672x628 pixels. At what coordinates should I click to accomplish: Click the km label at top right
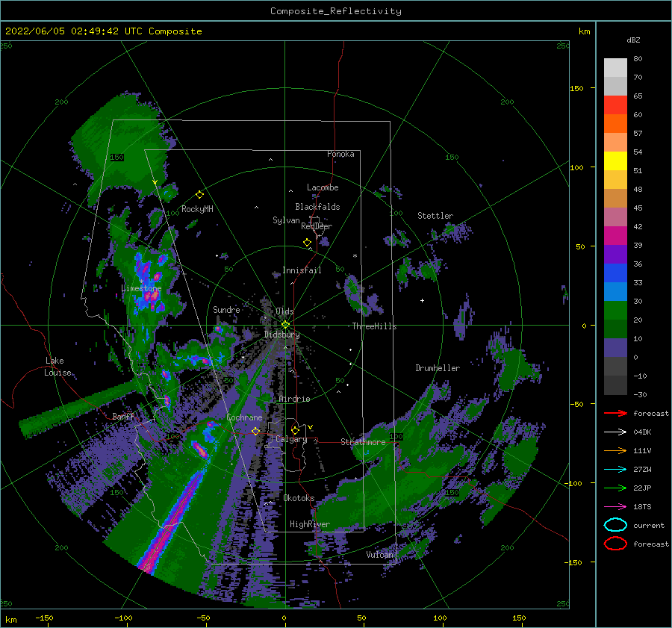coord(584,31)
